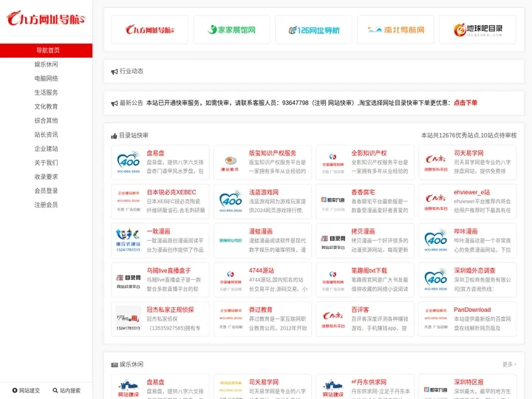Open the 九方网址导航 banner card
532x399 pixels.
[149, 30]
